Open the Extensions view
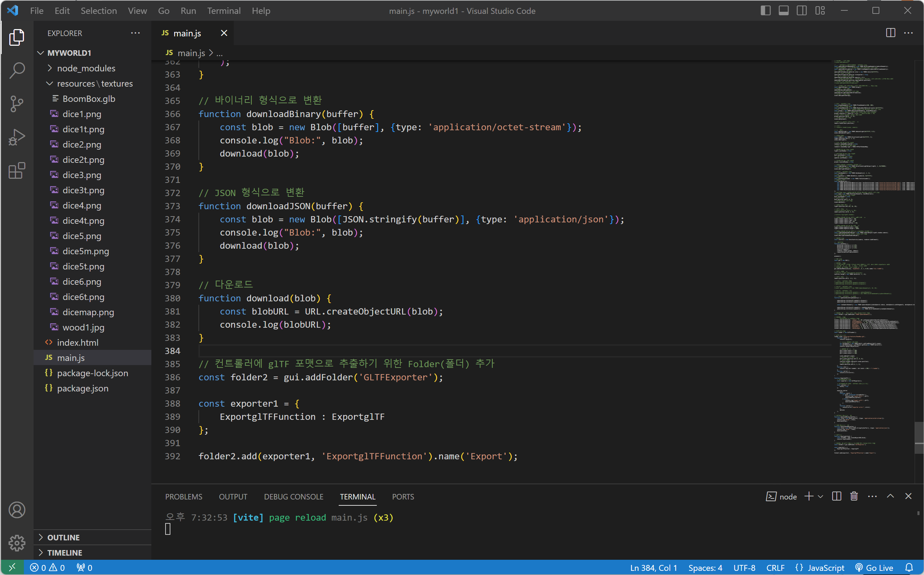924x575 pixels. (17, 171)
